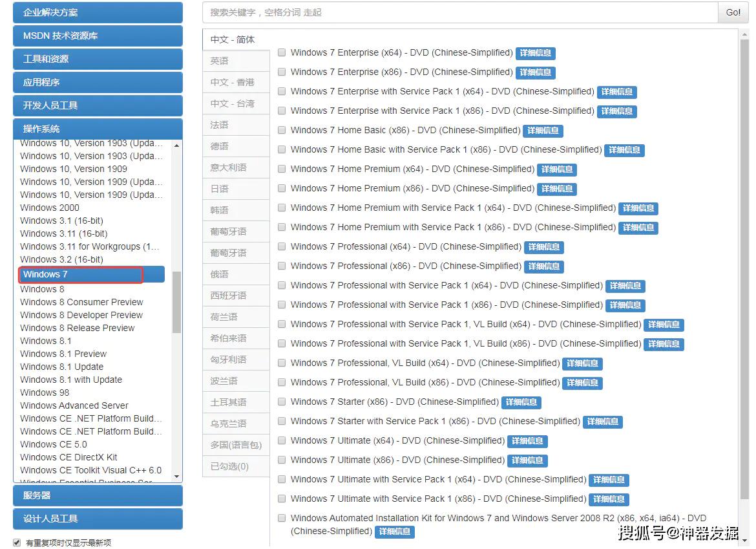Image resolution: width=756 pixels, height=549 pixels.
Task: Select Windows CE 5.0 entry
Action: [54, 444]
